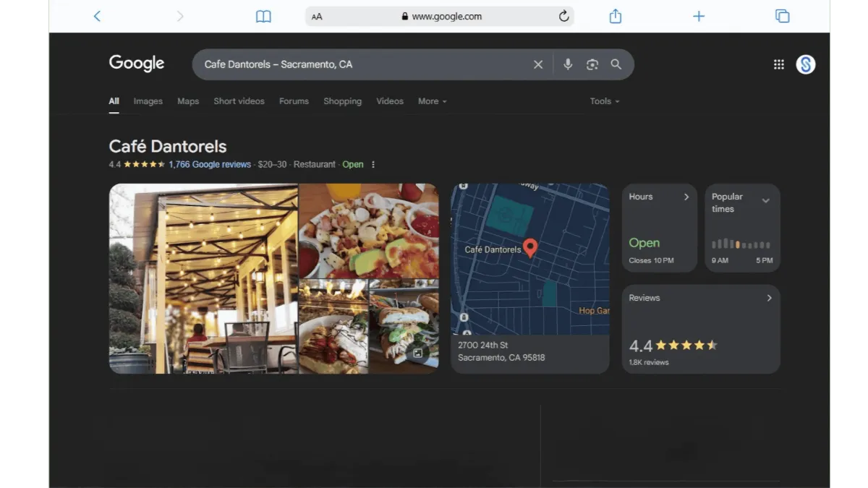The height and width of the screenshot is (488, 868).
Task: Switch to the Maps tab
Action: click(x=188, y=101)
